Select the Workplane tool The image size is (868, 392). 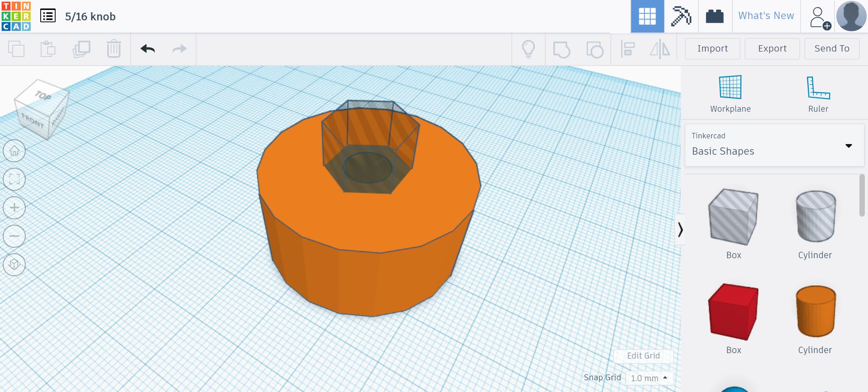click(x=730, y=94)
